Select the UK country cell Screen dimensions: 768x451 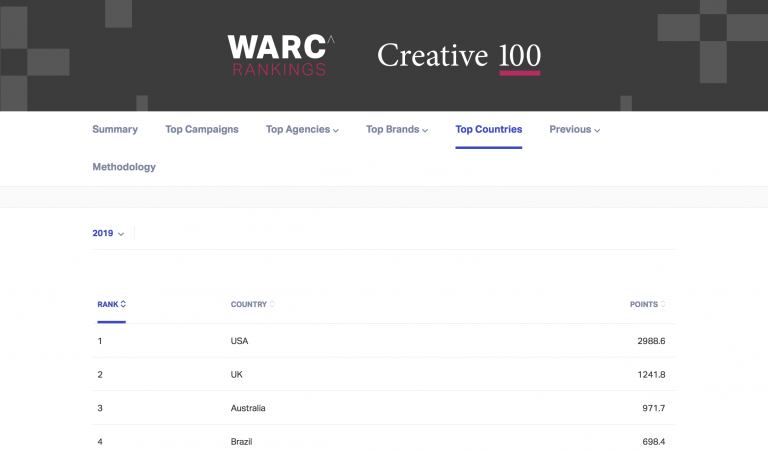(237, 375)
